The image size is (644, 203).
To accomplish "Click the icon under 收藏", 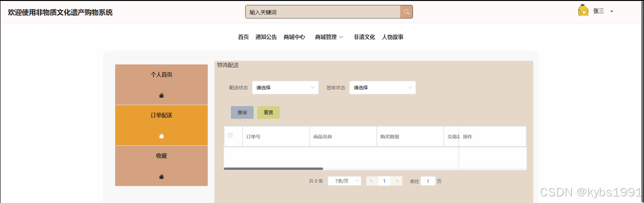I will tap(161, 177).
